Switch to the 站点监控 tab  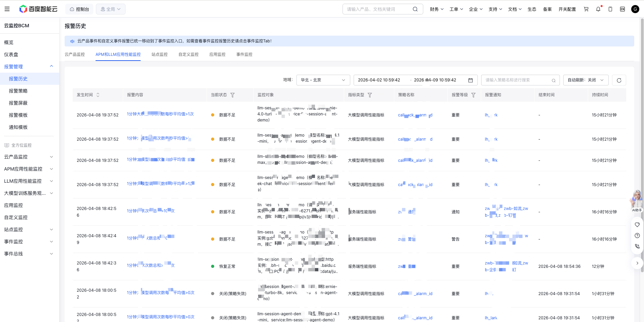coord(159,55)
